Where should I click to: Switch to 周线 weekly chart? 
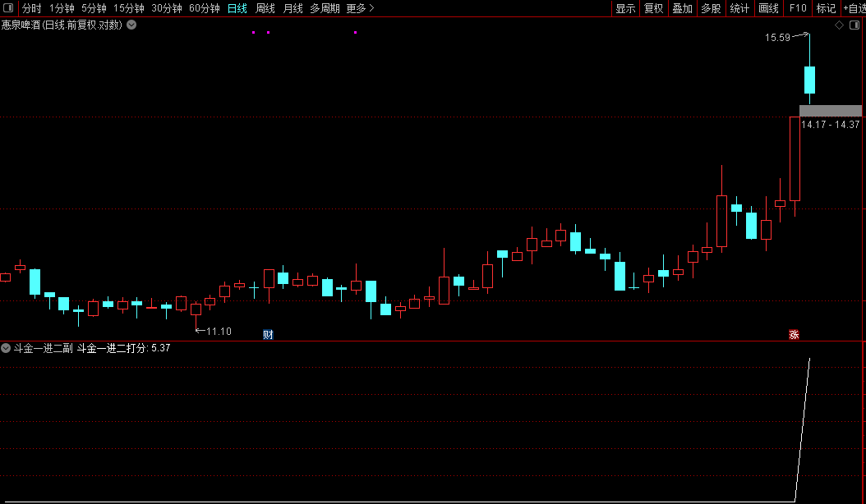[265, 8]
